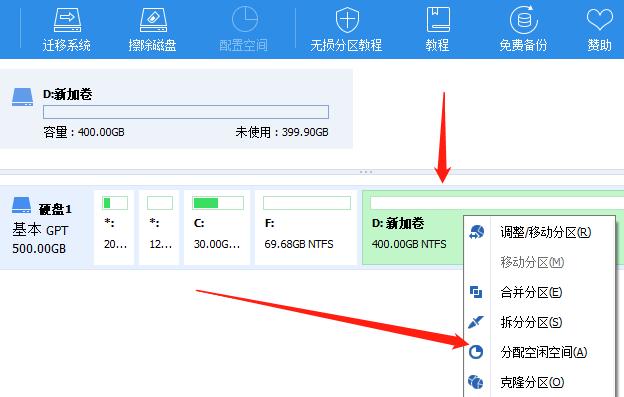Click the 免费备份 toolbar label
This screenshot has height=397, width=624.
(x=523, y=45)
